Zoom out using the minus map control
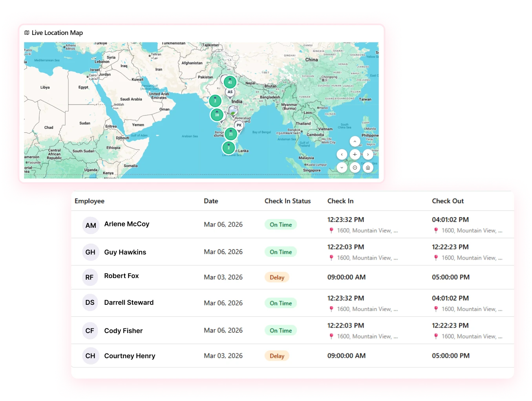Screen dimensions: 532x401 click(x=355, y=167)
